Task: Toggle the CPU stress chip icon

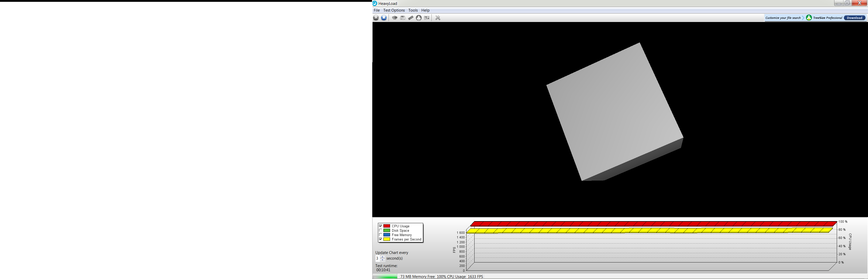Action: coord(394,18)
